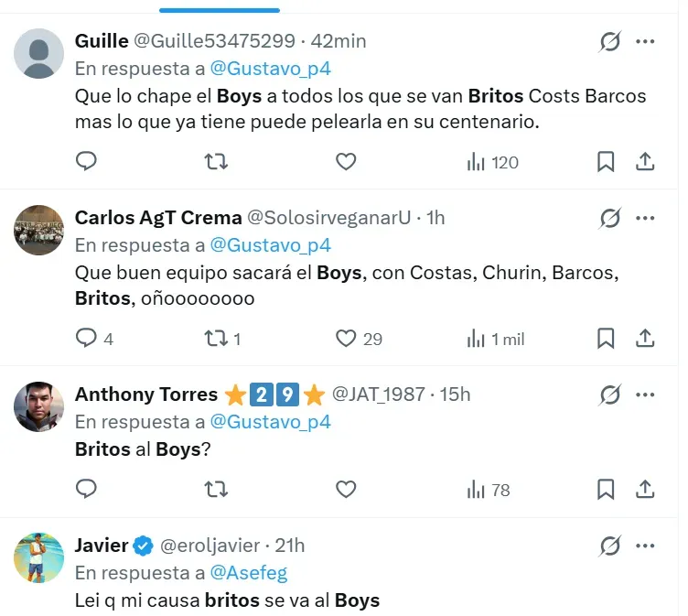Image resolution: width=688 pixels, height=616 pixels.
Task: Open more options on Guille's tweet
Action: (646, 41)
